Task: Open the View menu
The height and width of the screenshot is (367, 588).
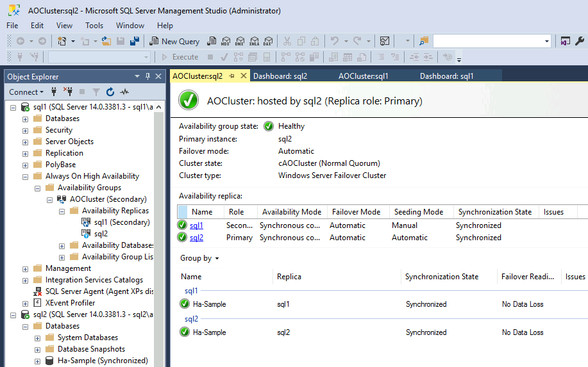Action: (x=64, y=26)
